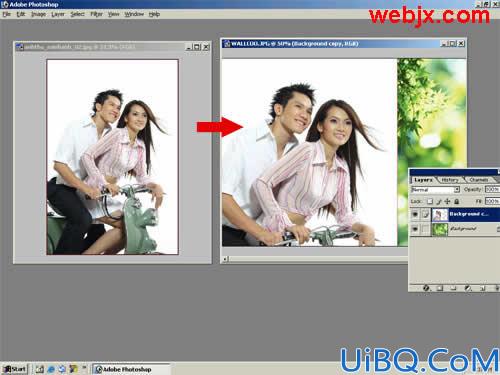Open the Normal blend mode dropdown

pos(435,190)
